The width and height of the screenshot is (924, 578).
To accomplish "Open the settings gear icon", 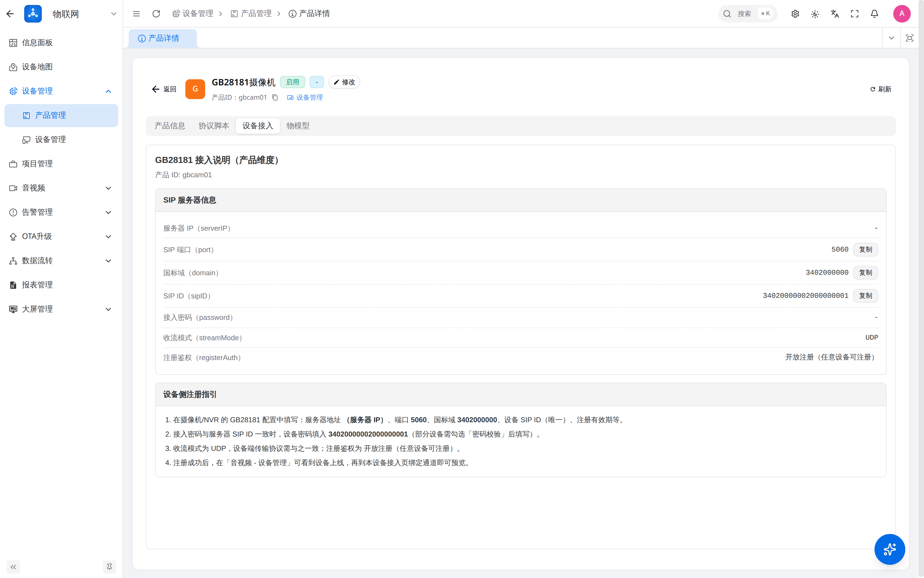I will coord(795,14).
